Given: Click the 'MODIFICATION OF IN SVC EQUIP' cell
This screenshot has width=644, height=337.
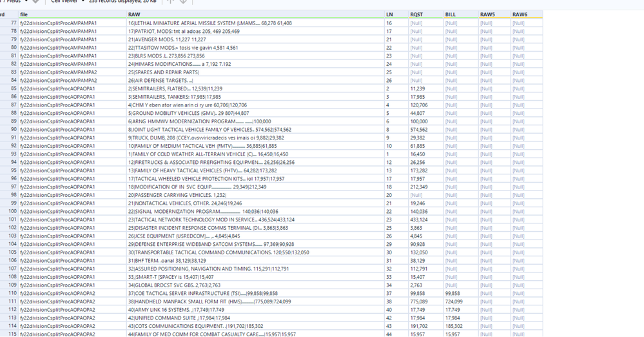Looking at the screenshot, I should tap(255, 187).
